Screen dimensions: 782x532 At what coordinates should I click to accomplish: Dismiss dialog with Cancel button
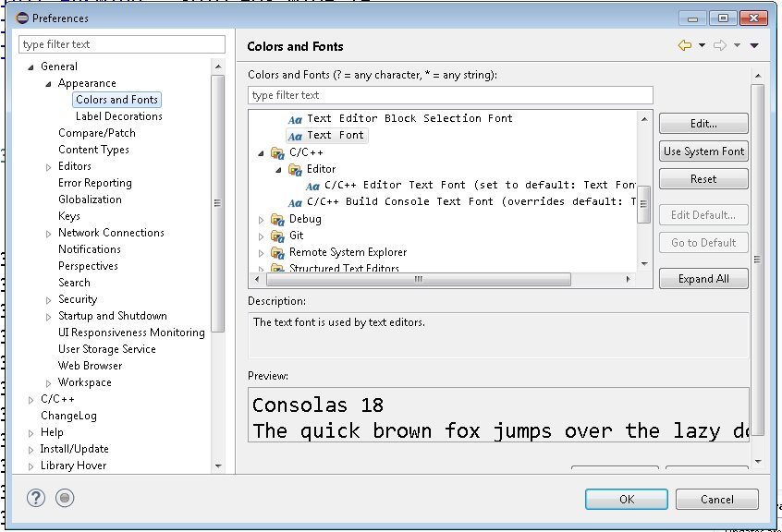(x=717, y=499)
